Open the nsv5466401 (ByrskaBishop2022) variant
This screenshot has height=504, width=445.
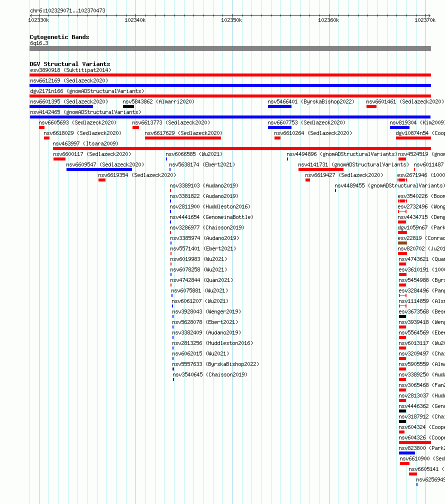click(311, 101)
